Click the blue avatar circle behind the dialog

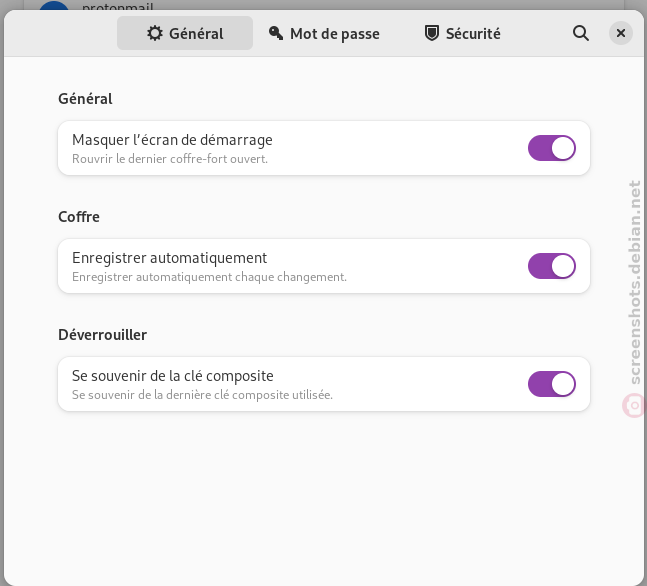tap(54, 6)
